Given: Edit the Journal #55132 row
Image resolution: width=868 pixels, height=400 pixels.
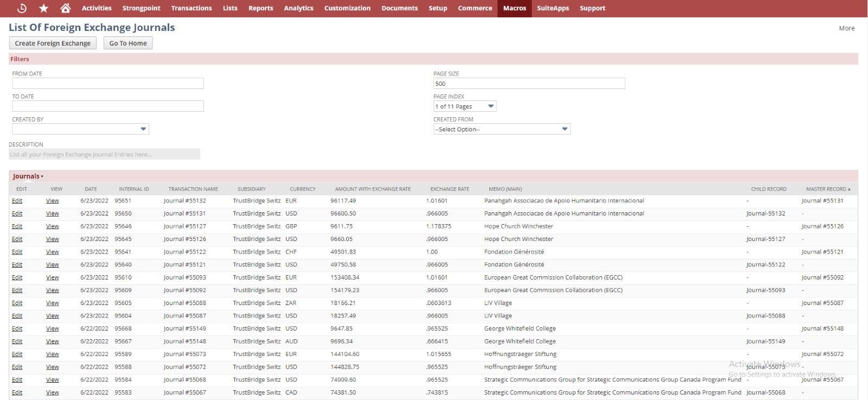Looking at the screenshot, I should click(17, 201).
